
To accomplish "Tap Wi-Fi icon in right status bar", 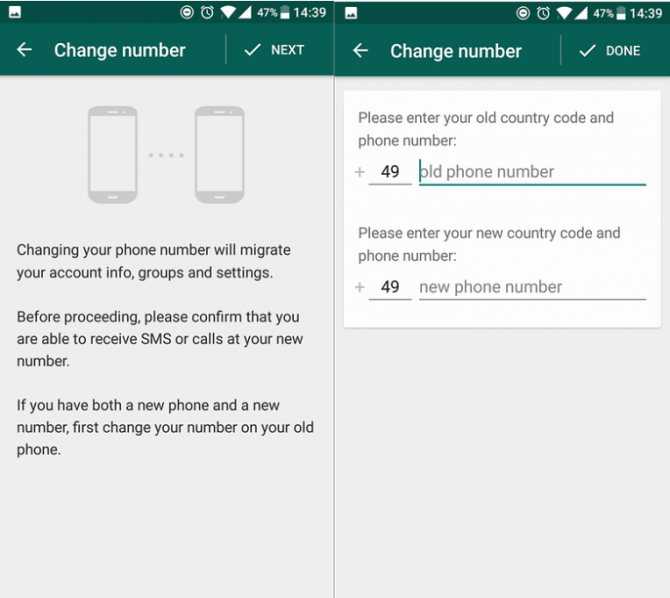I will (x=564, y=13).
